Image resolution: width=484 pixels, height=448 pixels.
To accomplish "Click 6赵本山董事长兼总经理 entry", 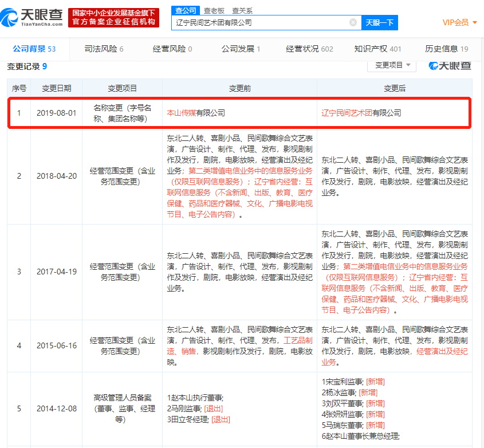I will (360, 437).
